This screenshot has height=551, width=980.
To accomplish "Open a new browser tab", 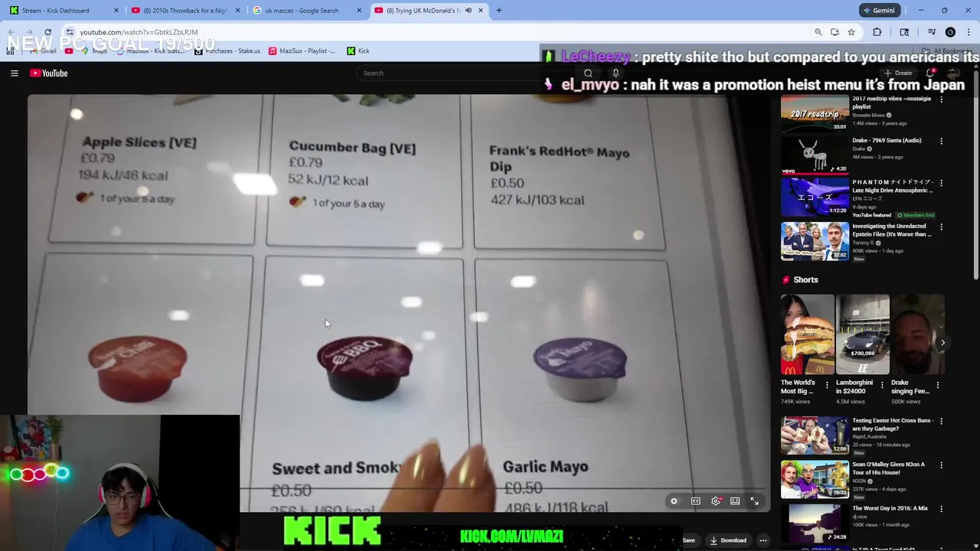I will (499, 11).
